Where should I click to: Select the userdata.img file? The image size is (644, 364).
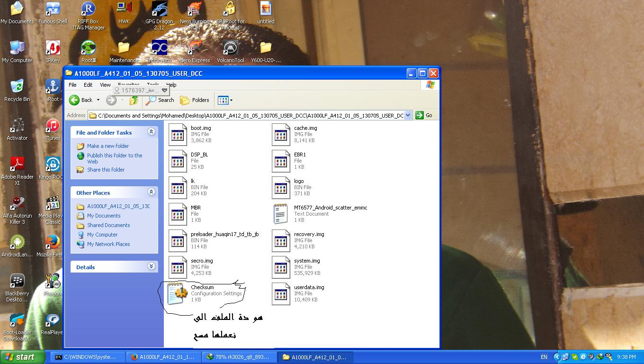(x=281, y=294)
